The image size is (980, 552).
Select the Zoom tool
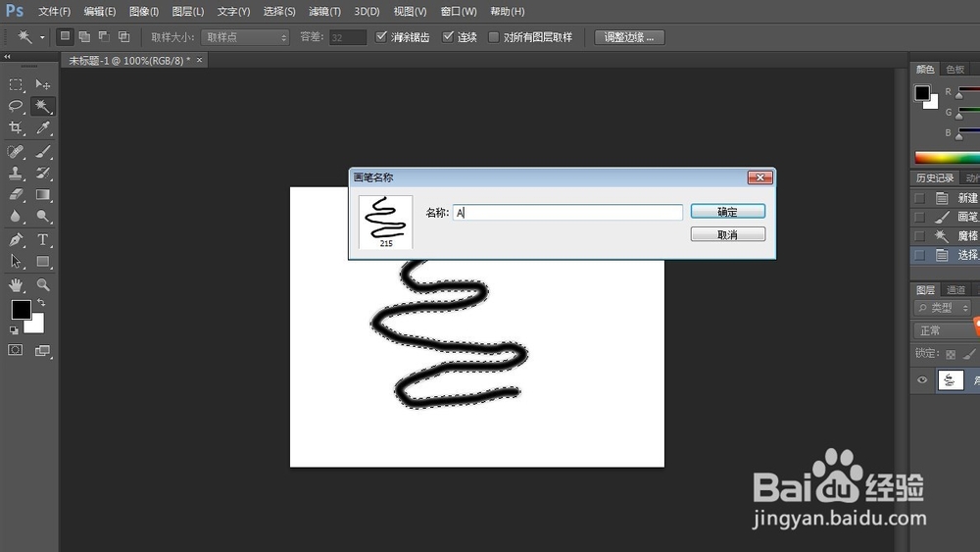(x=42, y=285)
